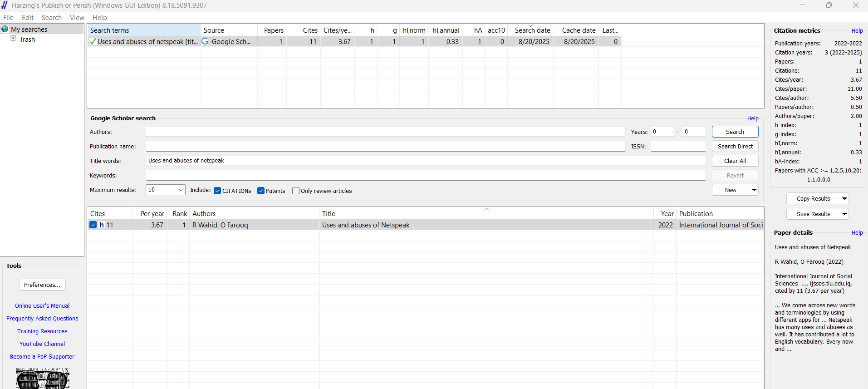868x389 pixels.
Task: Select My searches in the tree
Action: point(29,29)
